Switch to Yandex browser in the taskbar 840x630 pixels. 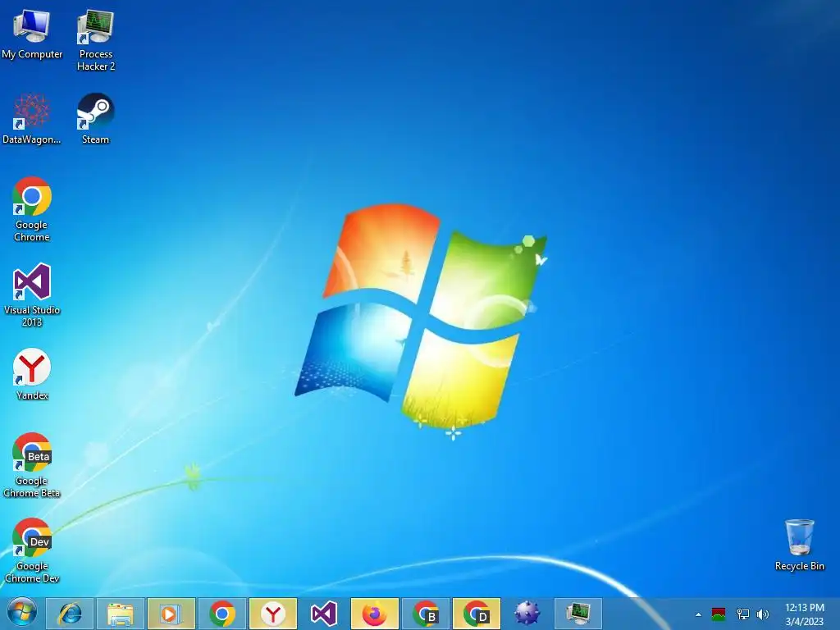(x=273, y=614)
